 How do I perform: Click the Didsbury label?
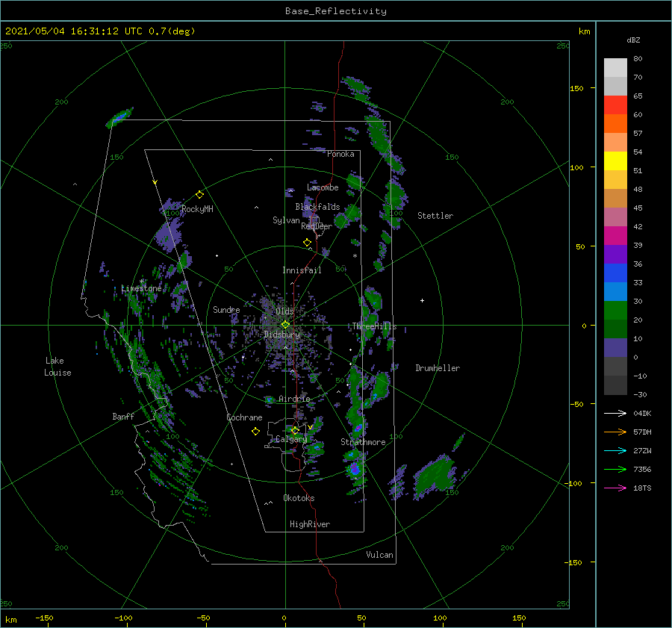click(x=282, y=335)
